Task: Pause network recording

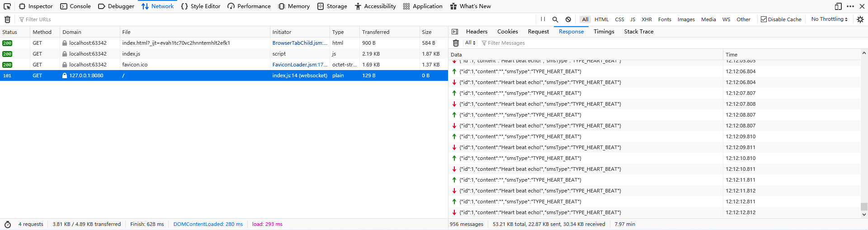Action: [x=542, y=19]
